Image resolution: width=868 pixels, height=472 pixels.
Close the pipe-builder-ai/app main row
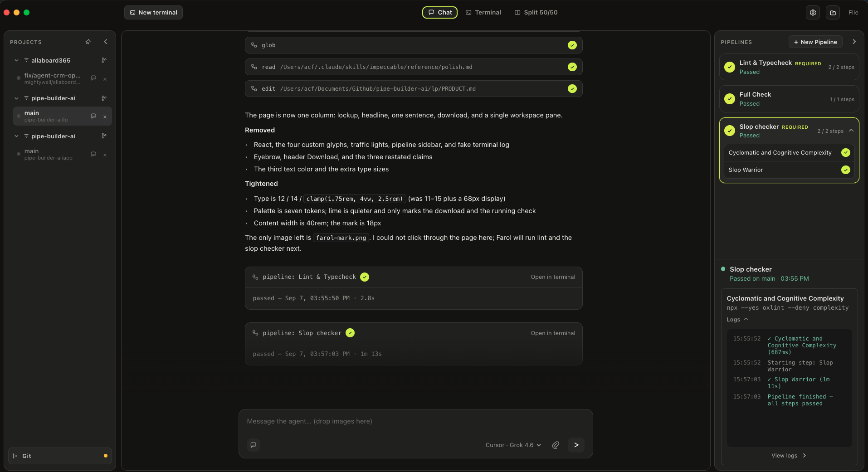tap(105, 155)
